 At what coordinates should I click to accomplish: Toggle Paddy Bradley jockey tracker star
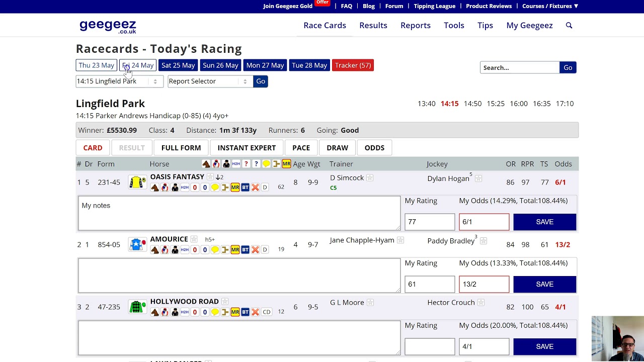(484, 241)
